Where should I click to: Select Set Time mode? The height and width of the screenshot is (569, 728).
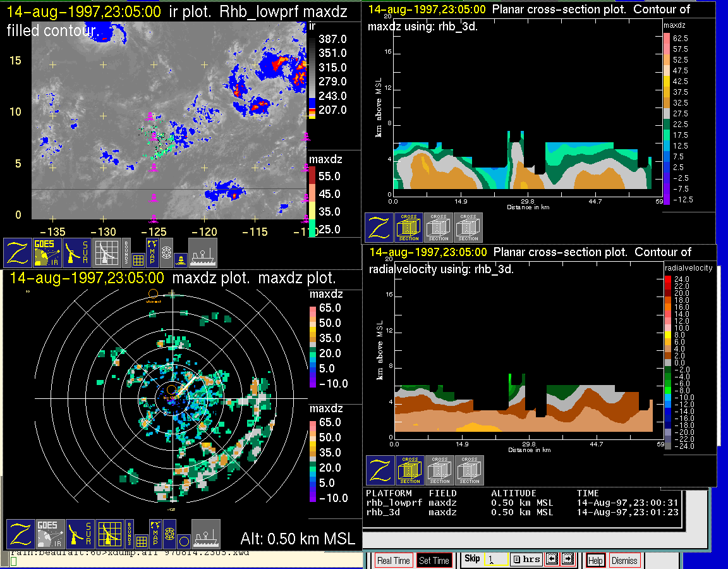[434, 560]
